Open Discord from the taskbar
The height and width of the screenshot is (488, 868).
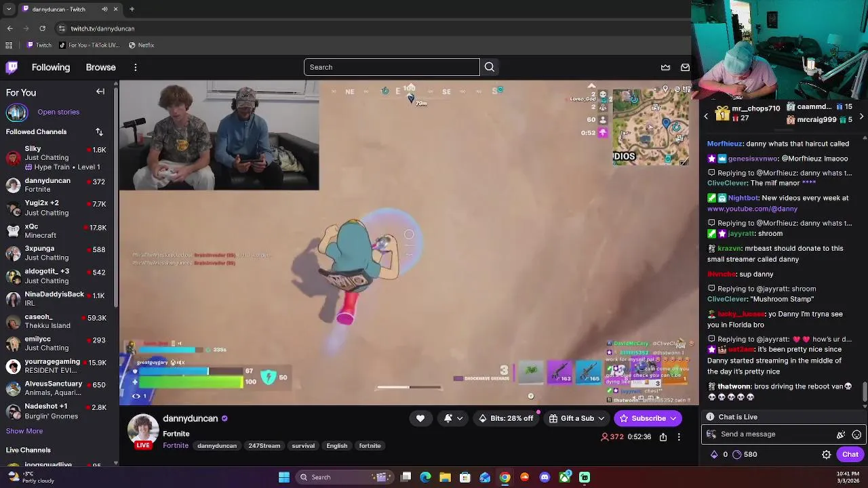click(x=545, y=477)
